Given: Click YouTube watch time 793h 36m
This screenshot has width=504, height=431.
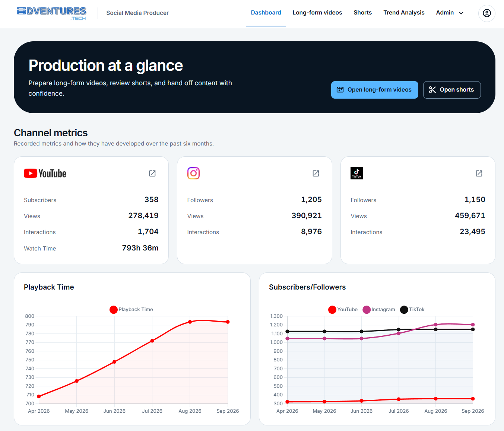Looking at the screenshot, I should [140, 248].
